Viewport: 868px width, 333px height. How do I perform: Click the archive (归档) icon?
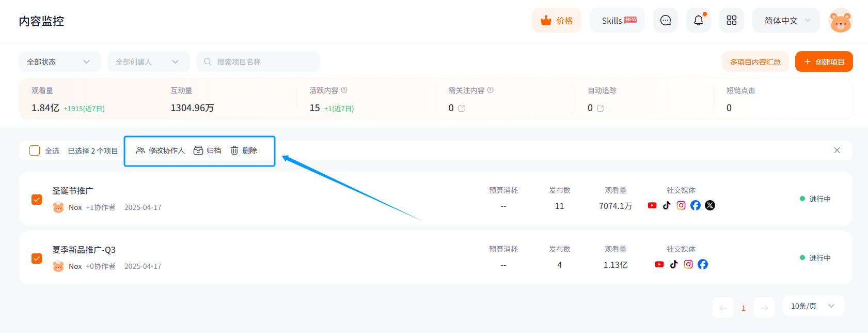click(198, 150)
